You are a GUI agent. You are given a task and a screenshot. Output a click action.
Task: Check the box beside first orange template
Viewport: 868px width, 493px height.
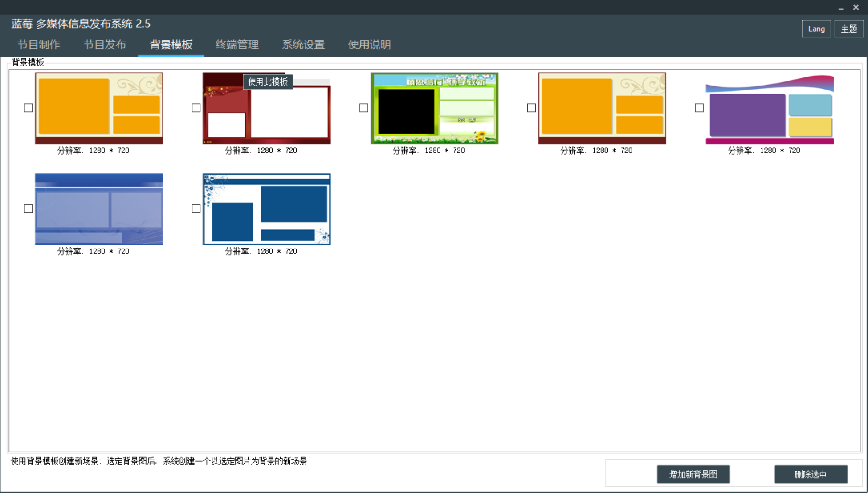coord(29,108)
